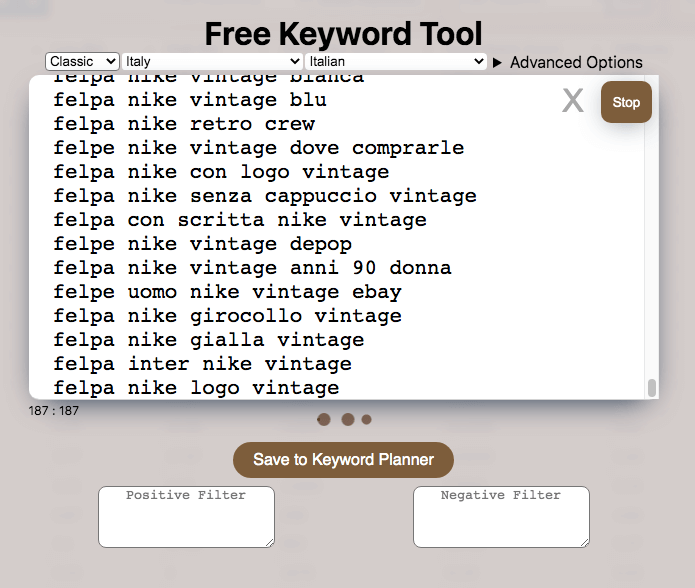Select 'felpa nike vintage anni 90 donna'
The image size is (695, 588).
252,268
